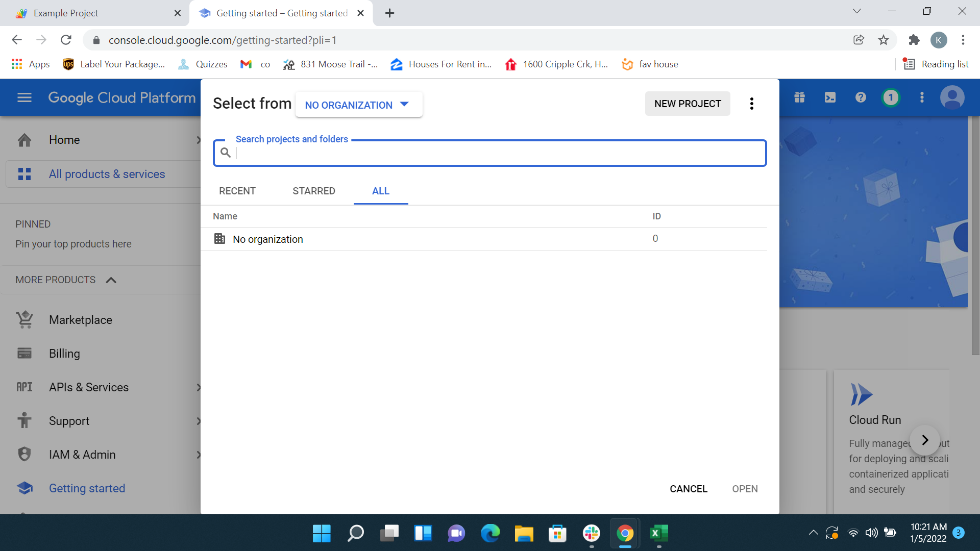Open taskbar clock showing 10:21 AM
Screen dimensions: 980x551
point(928,533)
